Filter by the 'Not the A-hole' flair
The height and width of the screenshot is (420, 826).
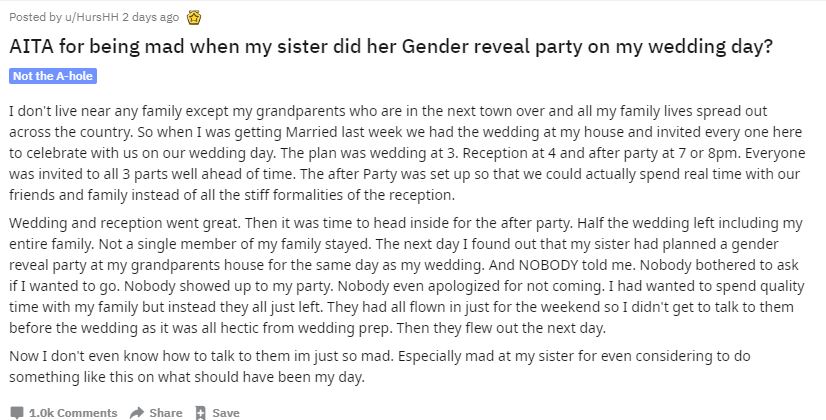coord(53,76)
